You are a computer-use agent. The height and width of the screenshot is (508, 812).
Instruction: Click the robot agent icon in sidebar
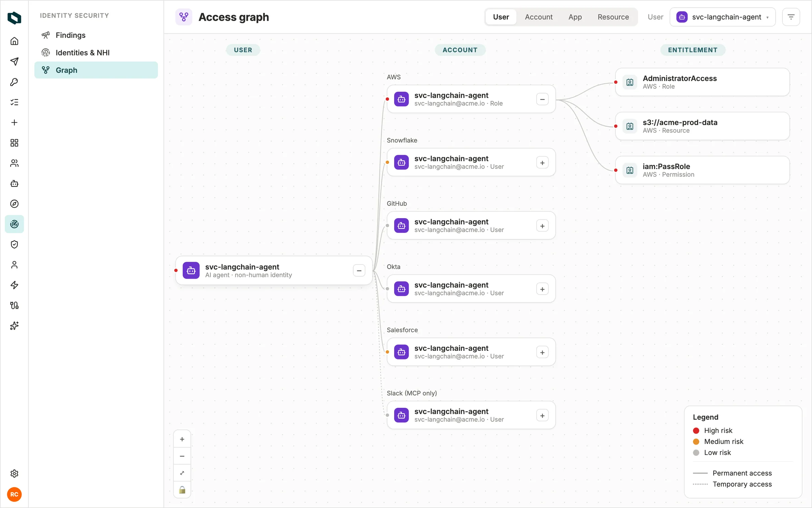14,183
